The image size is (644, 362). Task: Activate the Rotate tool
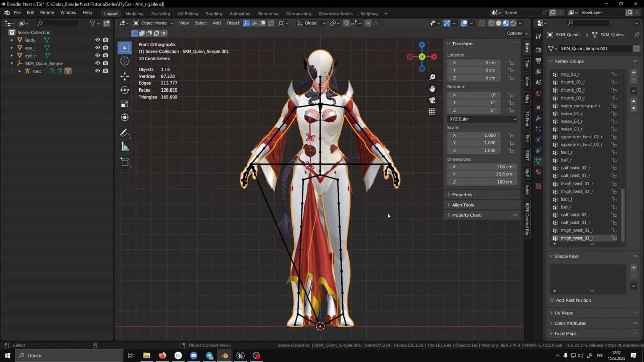(x=125, y=90)
